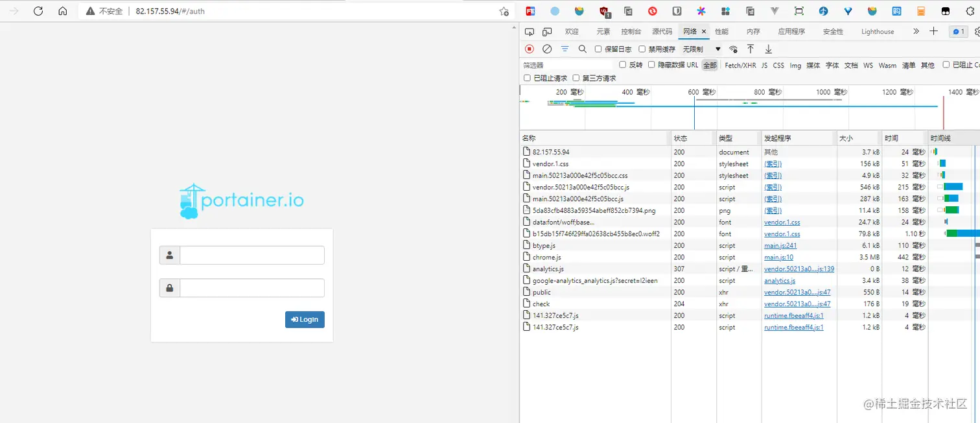This screenshot has height=423, width=980.
Task: Close the 网络 tab via X
Action: [704, 31]
